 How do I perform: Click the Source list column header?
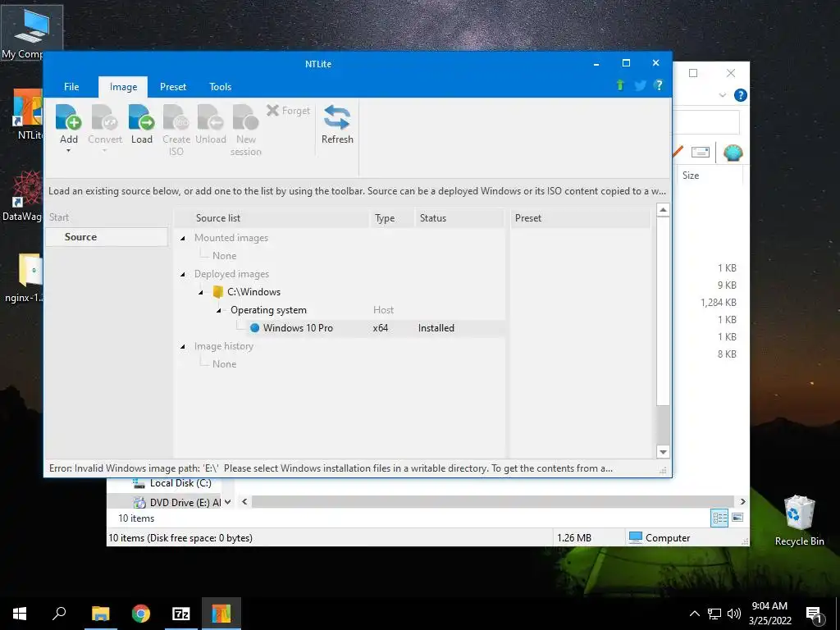point(272,218)
